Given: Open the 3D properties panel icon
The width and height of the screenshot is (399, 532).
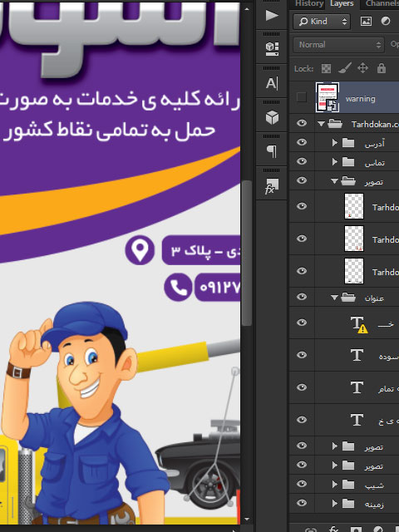Looking at the screenshot, I should pyautogui.click(x=272, y=49).
